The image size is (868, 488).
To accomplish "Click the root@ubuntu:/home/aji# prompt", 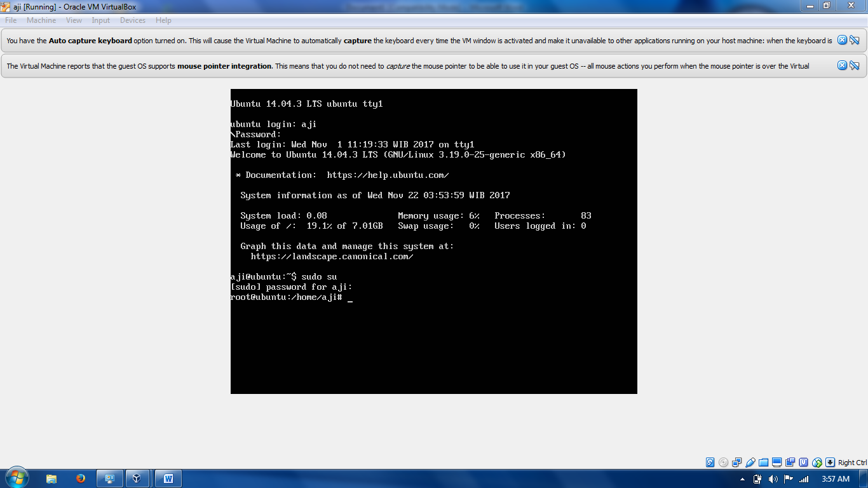I will (287, 297).
